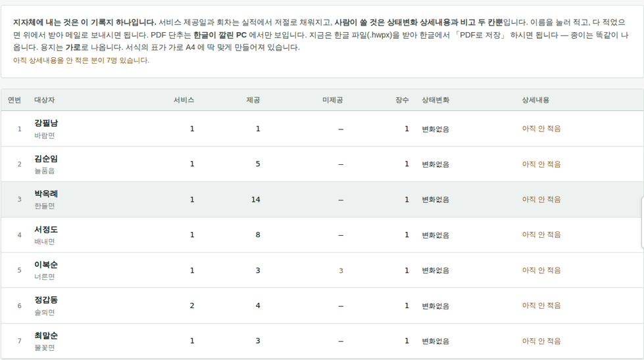Open 이복순's record by name

pyautogui.click(x=46, y=265)
